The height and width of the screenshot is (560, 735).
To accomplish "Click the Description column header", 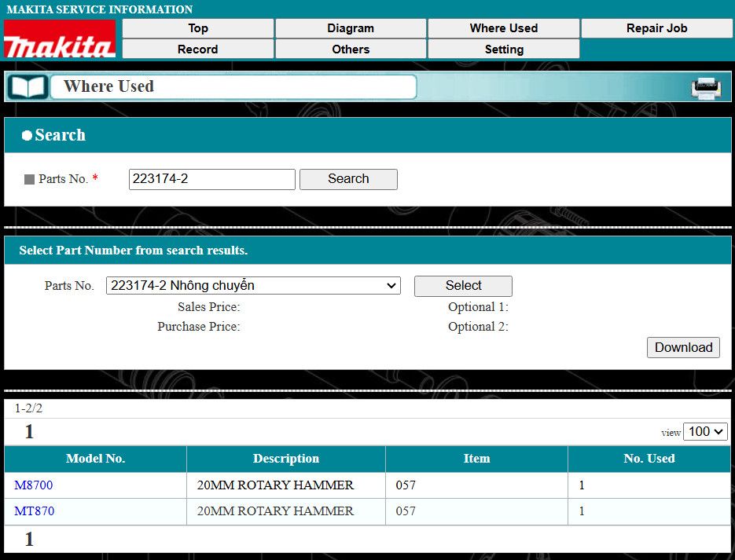I will click(286, 459).
